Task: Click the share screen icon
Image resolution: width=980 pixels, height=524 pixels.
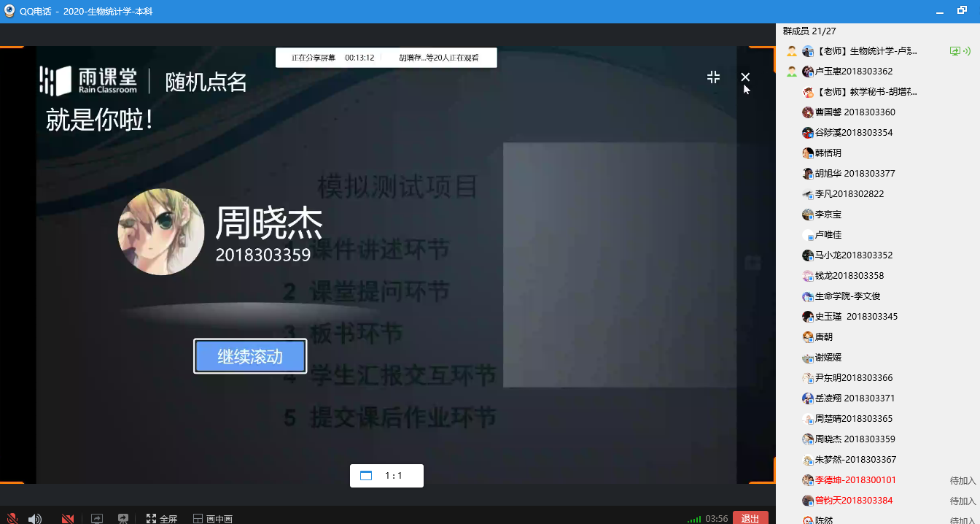Action: pyautogui.click(x=96, y=518)
